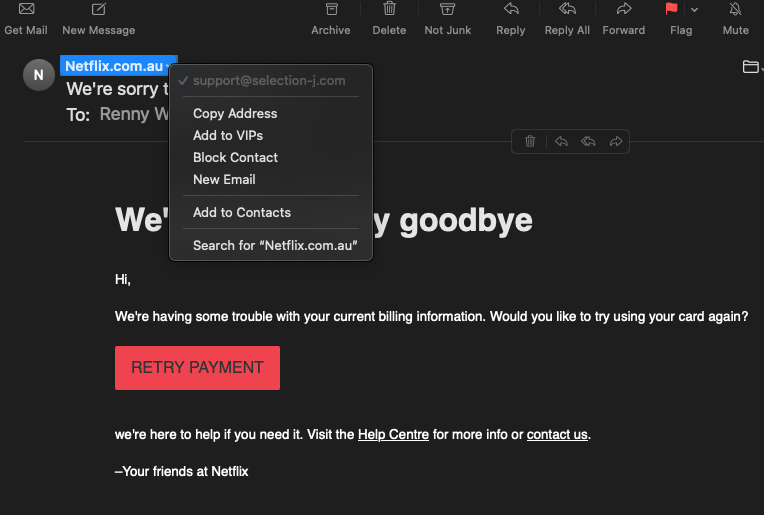This screenshot has width=764, height=515.
Task: Click the Get Mail envelope icon
Action: pyautogui.click(x=26, y=10)
